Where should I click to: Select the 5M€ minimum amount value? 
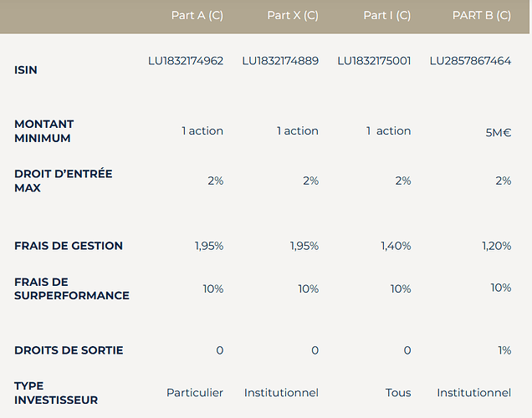(x=499, y=132)
